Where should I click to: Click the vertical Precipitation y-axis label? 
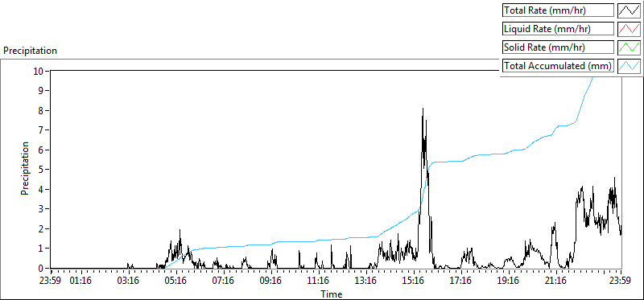(25, 169)
